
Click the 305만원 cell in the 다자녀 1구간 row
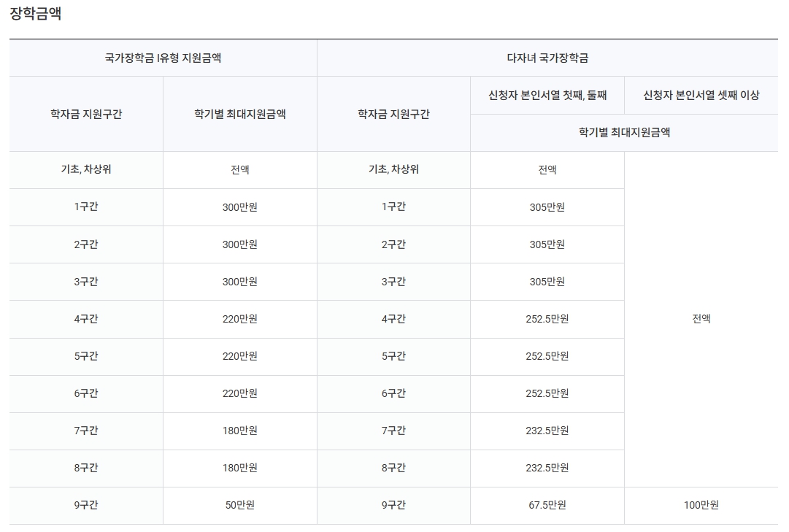(547, 207)
